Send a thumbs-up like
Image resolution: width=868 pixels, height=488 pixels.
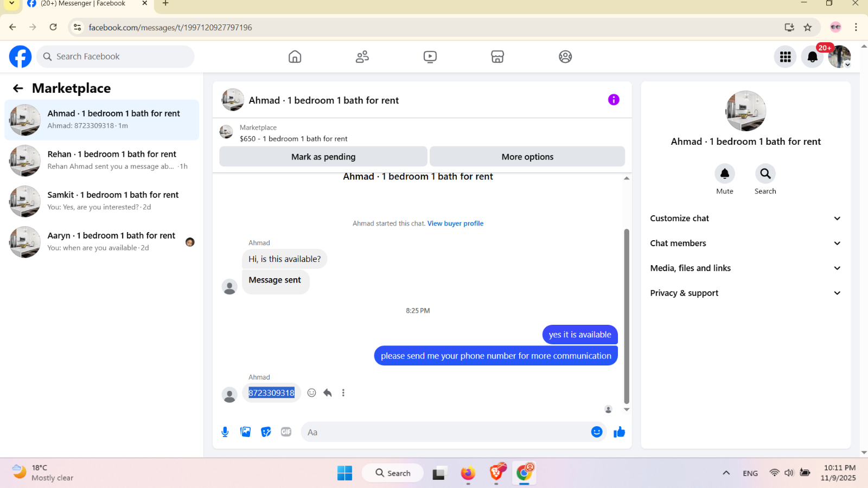pos(620,432)
